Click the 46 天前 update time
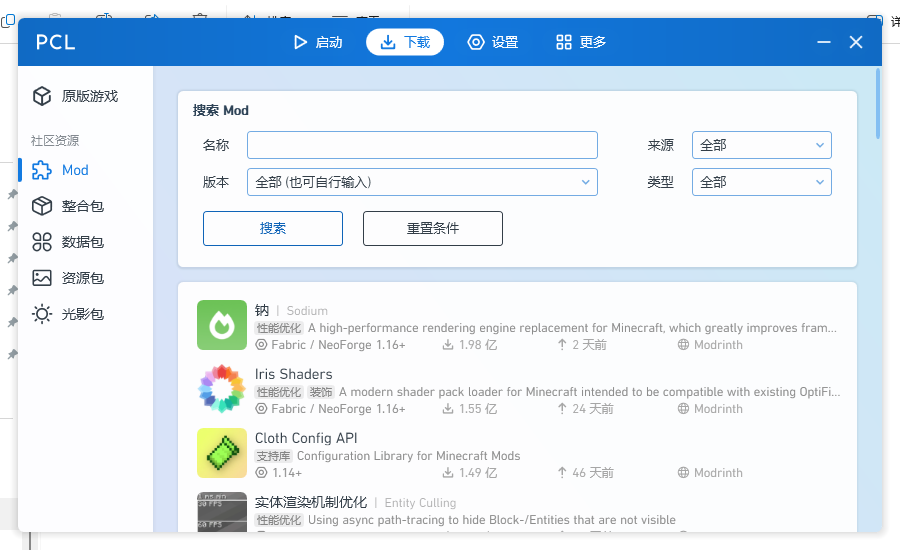The image size is (900, 550). click(x=592, y=472)
